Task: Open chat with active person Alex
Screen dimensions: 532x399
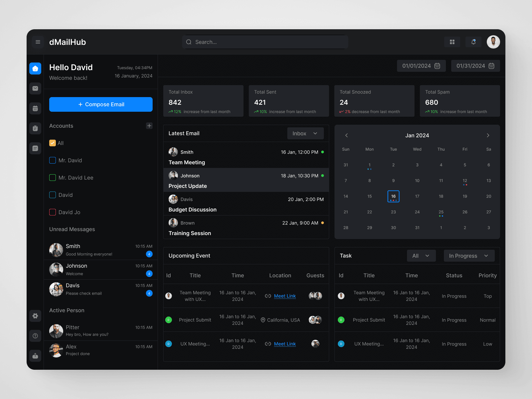Action: pyautogui.click(x=101, y=350)
